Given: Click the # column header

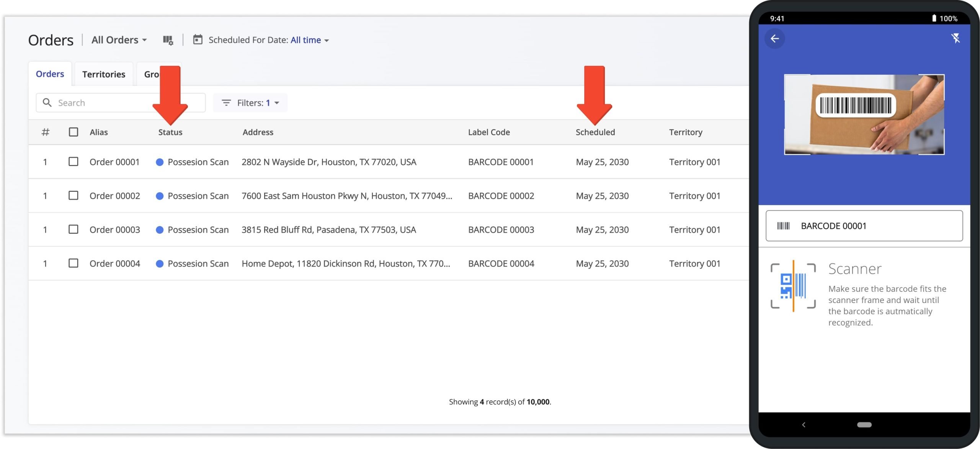Looking at the screenshot, I should point(45,132).
